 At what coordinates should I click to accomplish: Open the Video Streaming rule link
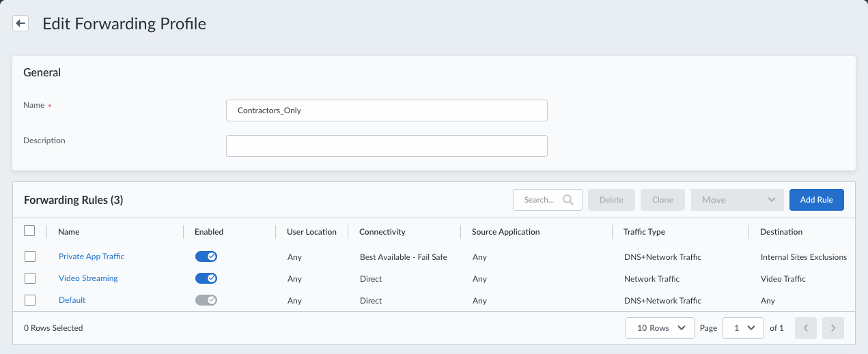coord(88,278)
